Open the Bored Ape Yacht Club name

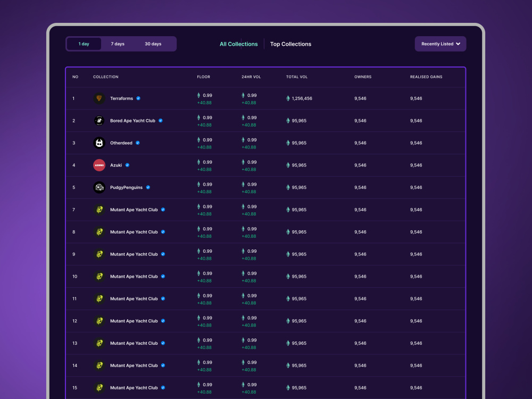click(x=132, y=120)
